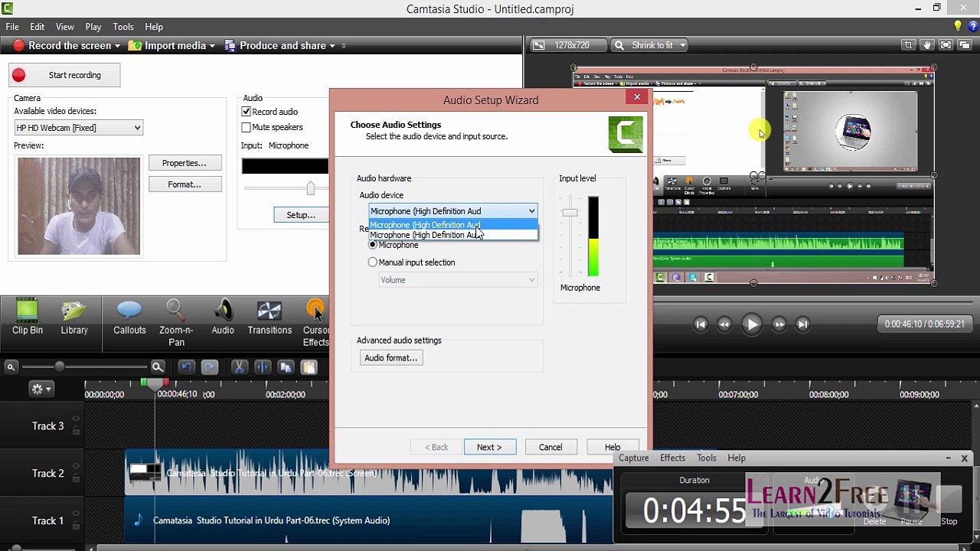Viewport: 980px width, 551px height.
Task: Open the Zoom-n-Pan tool
Action: [x=176, y=324]
